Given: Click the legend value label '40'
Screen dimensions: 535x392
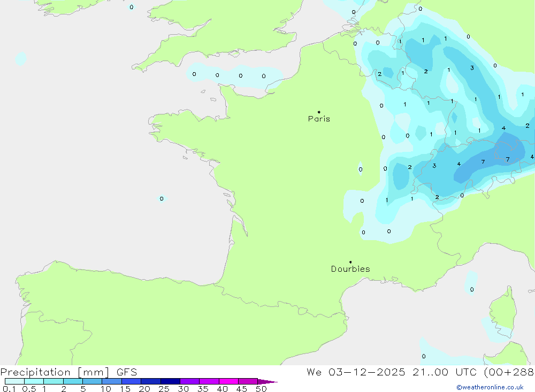Looking at the screenshot, I should click(x=223, y=389).
